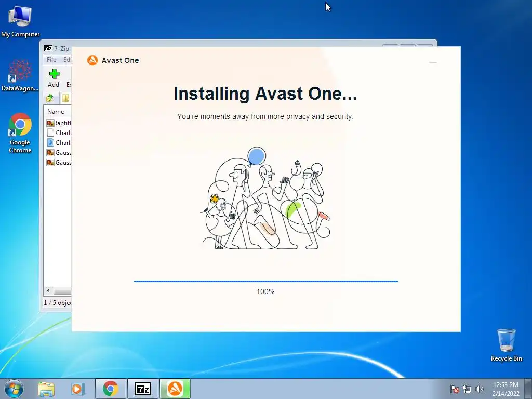This screenshot has height=399, width=532.
Task: Open the Recycle Bin
Action: [506, 345]
